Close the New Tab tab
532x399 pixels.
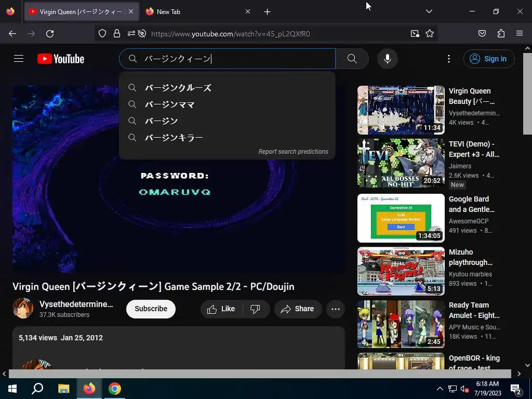248,11
